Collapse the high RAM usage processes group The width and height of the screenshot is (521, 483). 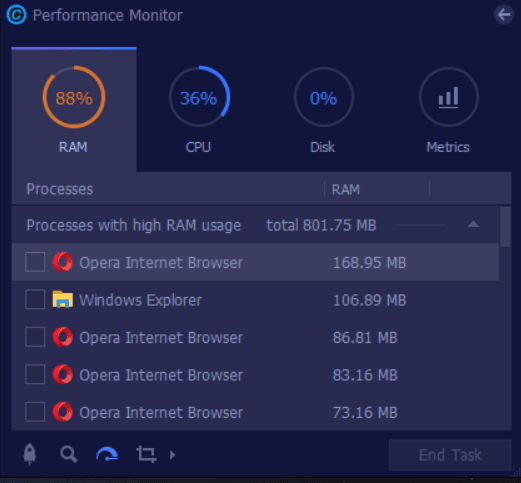click(x=473, y=224)
